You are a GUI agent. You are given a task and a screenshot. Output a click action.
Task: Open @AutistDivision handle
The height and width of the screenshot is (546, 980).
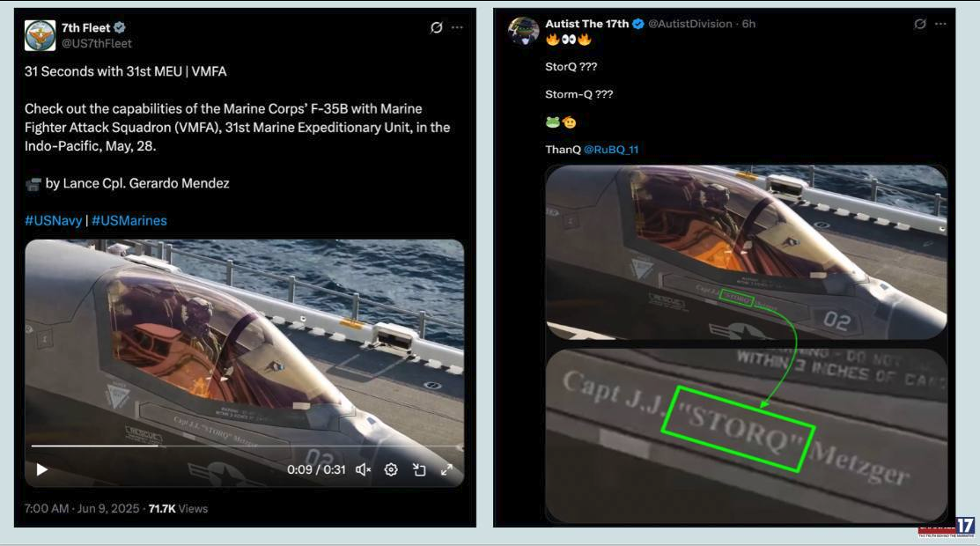[x=690, y=24]
